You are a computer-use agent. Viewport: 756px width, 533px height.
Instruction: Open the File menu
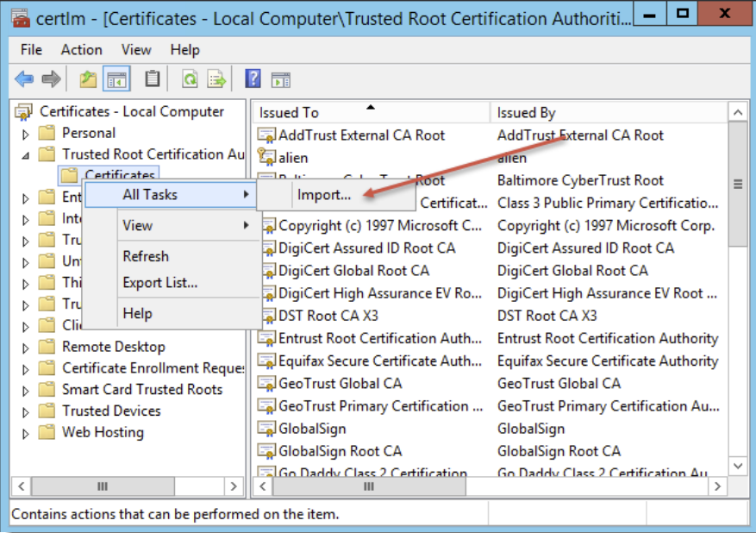click(31, 50)
